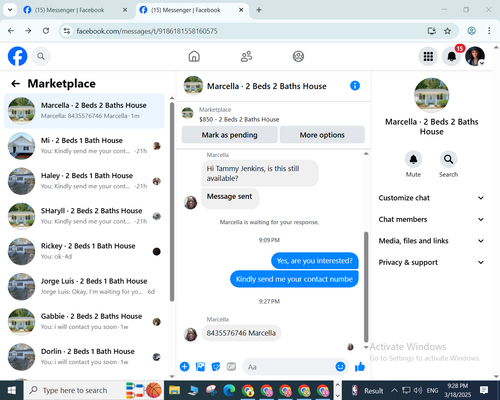Expand Customize chat section

click(431, 198)
